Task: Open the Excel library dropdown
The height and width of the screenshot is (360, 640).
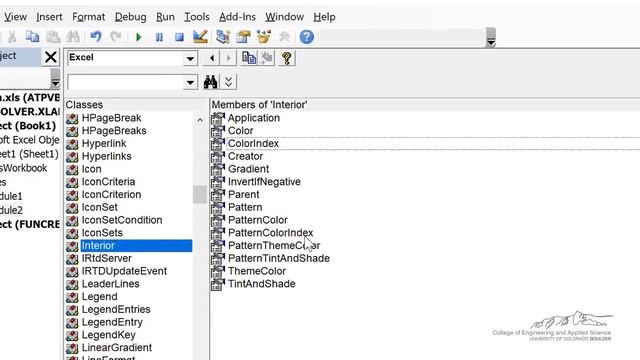Action: [190, 58]
